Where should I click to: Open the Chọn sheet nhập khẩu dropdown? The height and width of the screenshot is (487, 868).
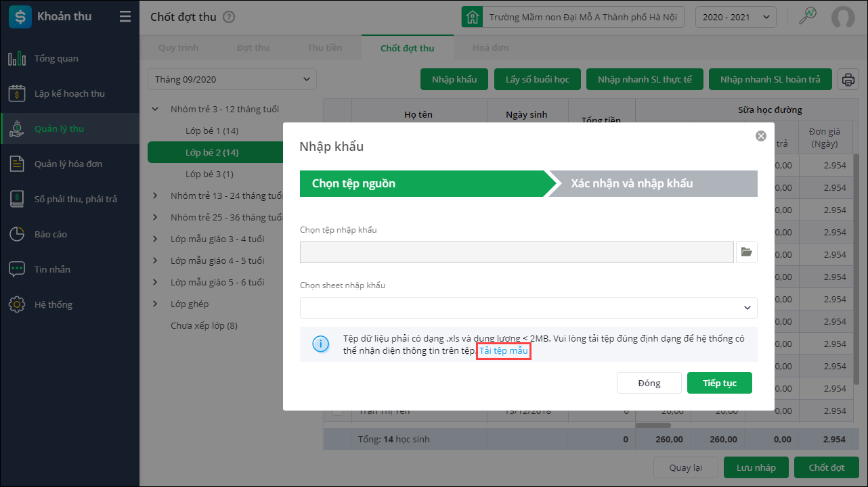pyautogui.click(x=529, y=307)
